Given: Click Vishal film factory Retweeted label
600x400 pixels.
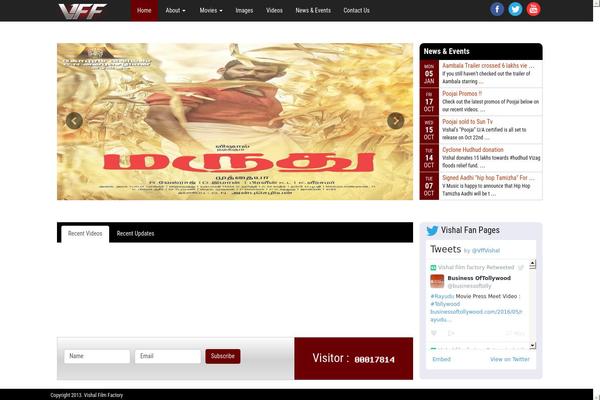Looking at the screenshot, I should tap(476, 267).
